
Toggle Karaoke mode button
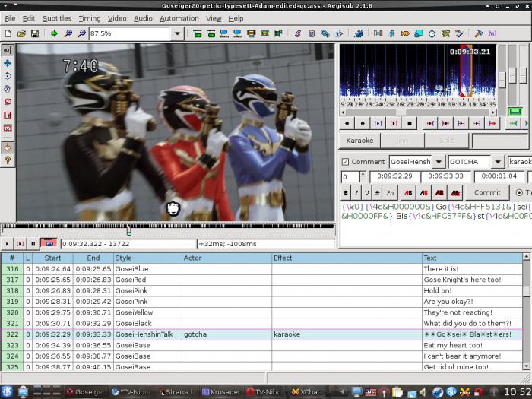tap(359, 141)
